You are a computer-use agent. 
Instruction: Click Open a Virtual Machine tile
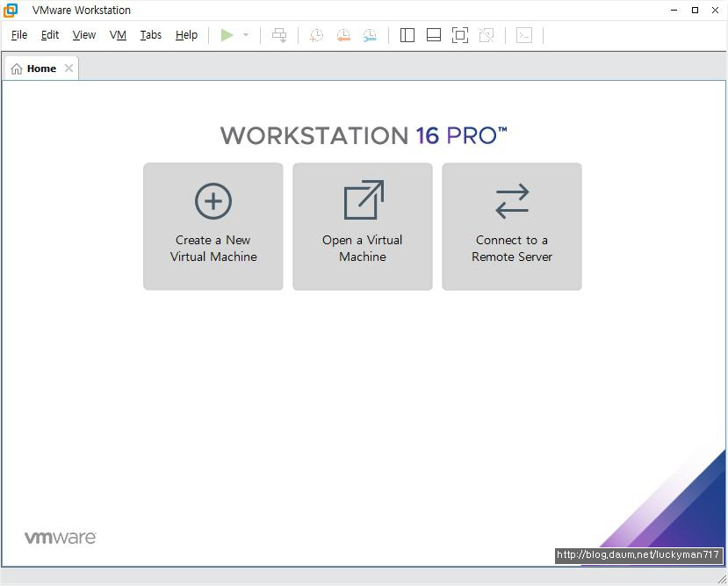point(363,227)
